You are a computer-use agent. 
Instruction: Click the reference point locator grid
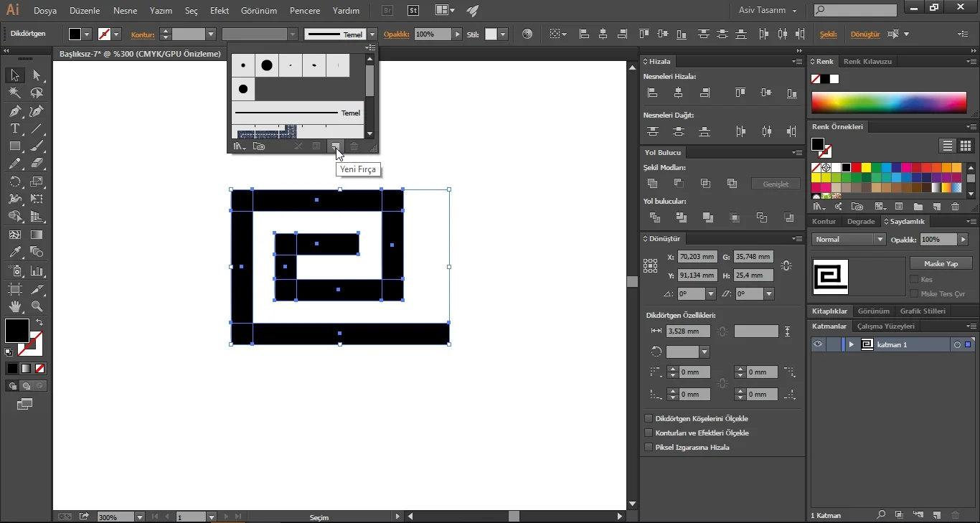[651, 265]
